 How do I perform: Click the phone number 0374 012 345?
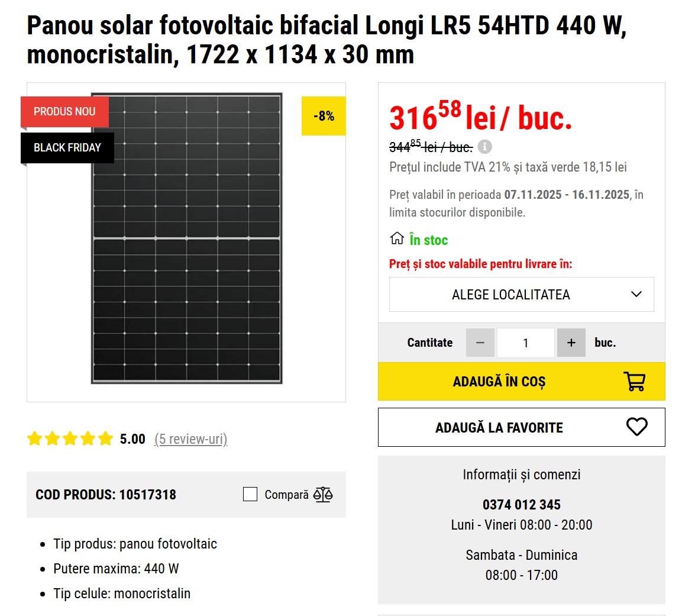[x=521, y=505]
